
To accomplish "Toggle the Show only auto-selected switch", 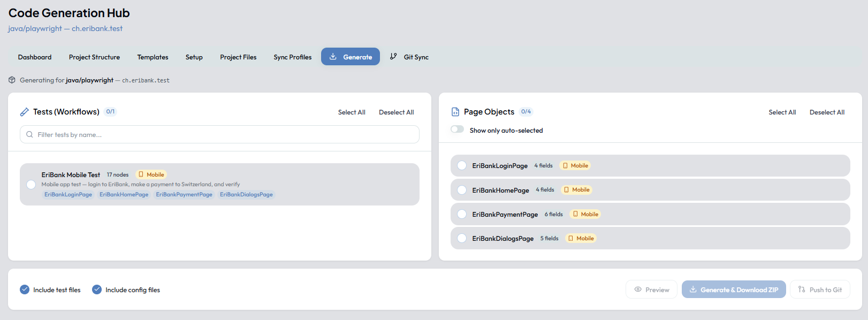I will [457, 129].
